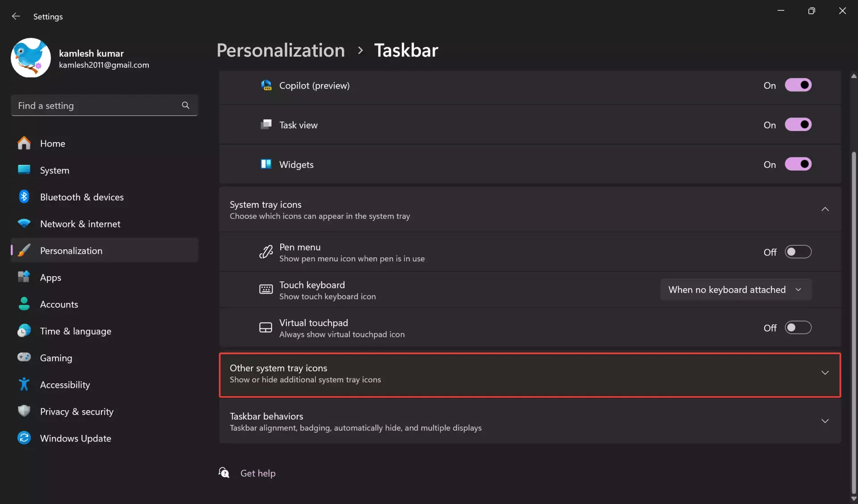Viewport: 858px width, 504px height.
Task: Click the Touch keyboard icon
Action: click(x=266, y=290)
